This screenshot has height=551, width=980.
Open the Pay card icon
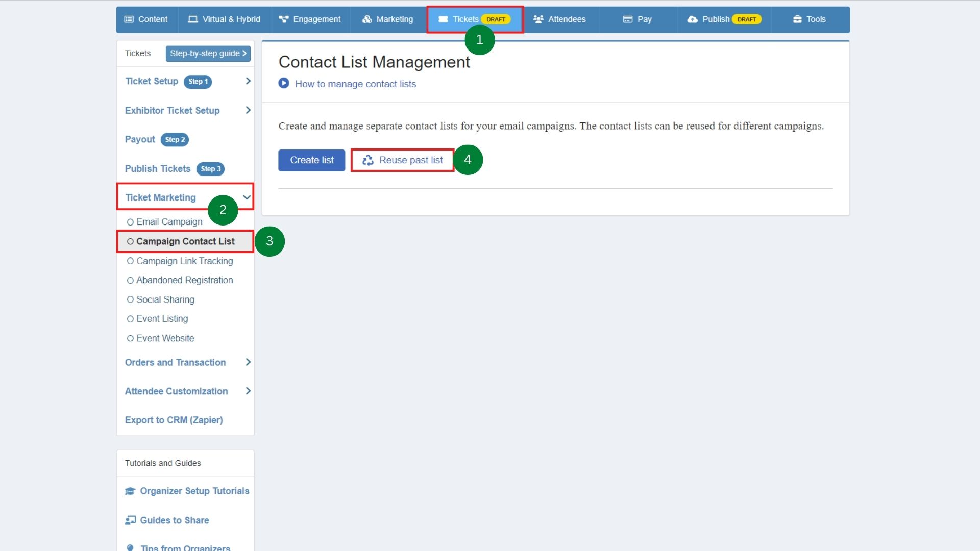point(627,19)
